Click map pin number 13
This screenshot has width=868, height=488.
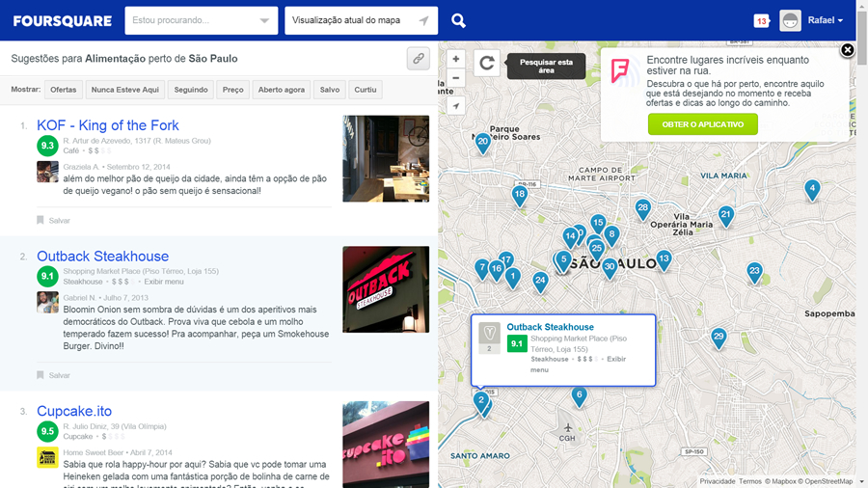[664, 259]
